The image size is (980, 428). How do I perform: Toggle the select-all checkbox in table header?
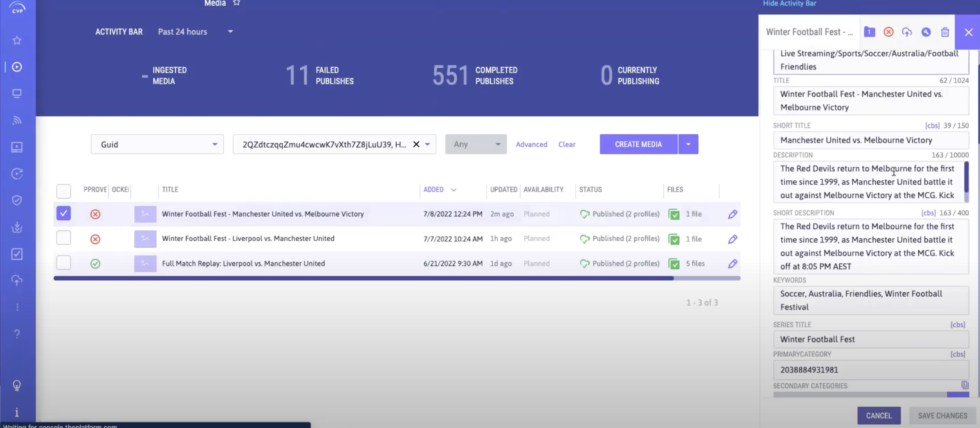pos(64,191)
